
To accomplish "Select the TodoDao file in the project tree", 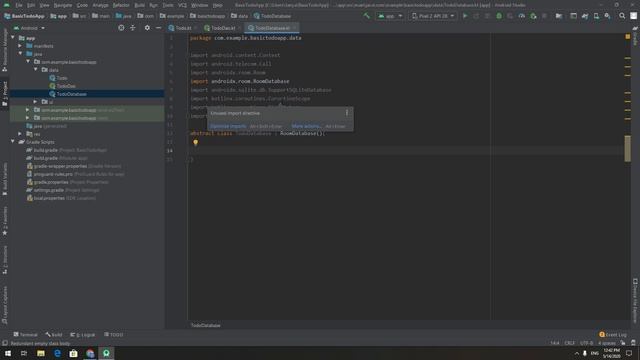I will (x=66, y=86).
